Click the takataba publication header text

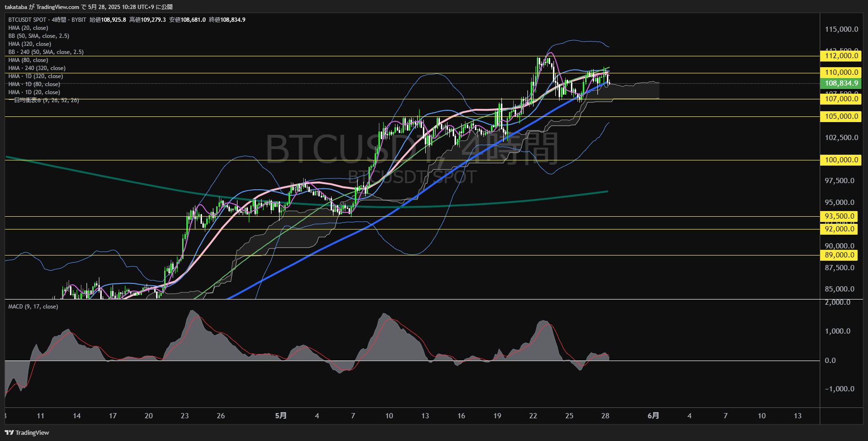[88, 7]
